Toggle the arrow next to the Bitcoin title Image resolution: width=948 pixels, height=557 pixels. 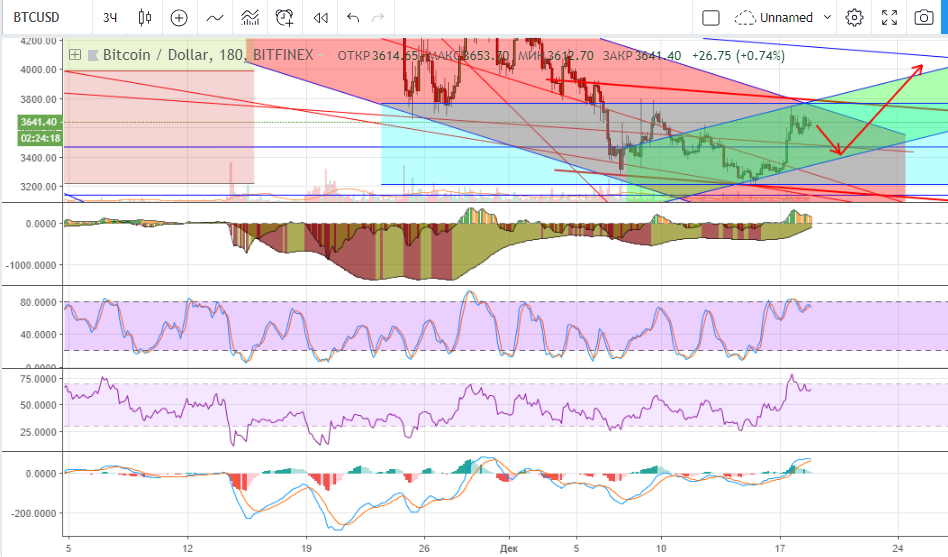click(x=92, y=55)
